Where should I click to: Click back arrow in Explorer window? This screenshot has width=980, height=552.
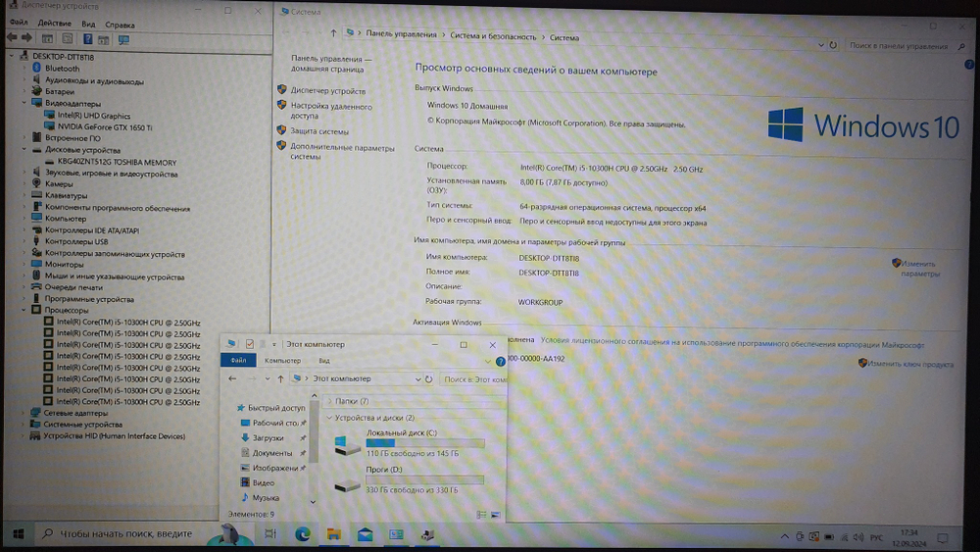pyautogui.click(x=232, y=378)
